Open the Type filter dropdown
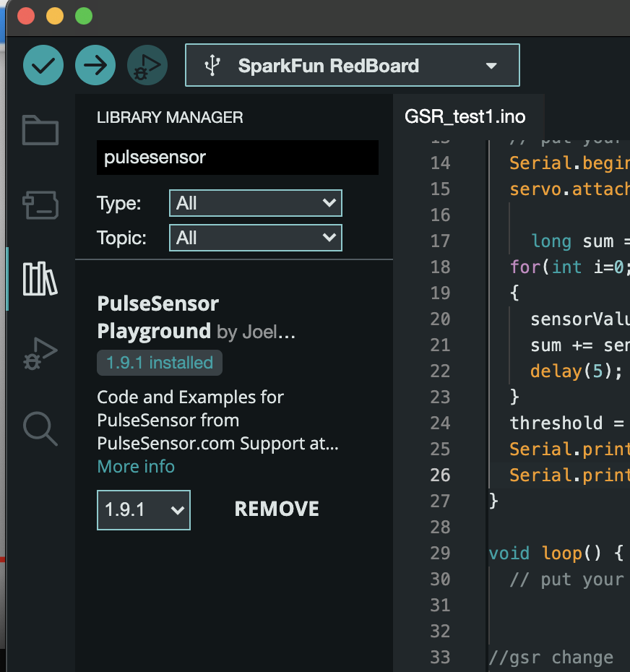This screenshot has width=630, height=672. click(256, 203)
